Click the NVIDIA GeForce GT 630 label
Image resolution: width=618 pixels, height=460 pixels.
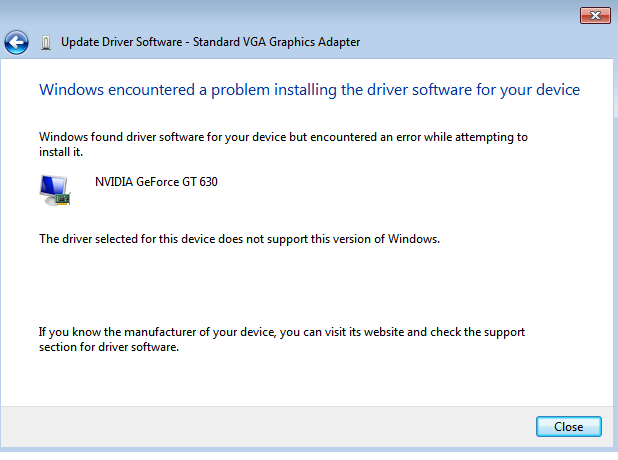156,182
